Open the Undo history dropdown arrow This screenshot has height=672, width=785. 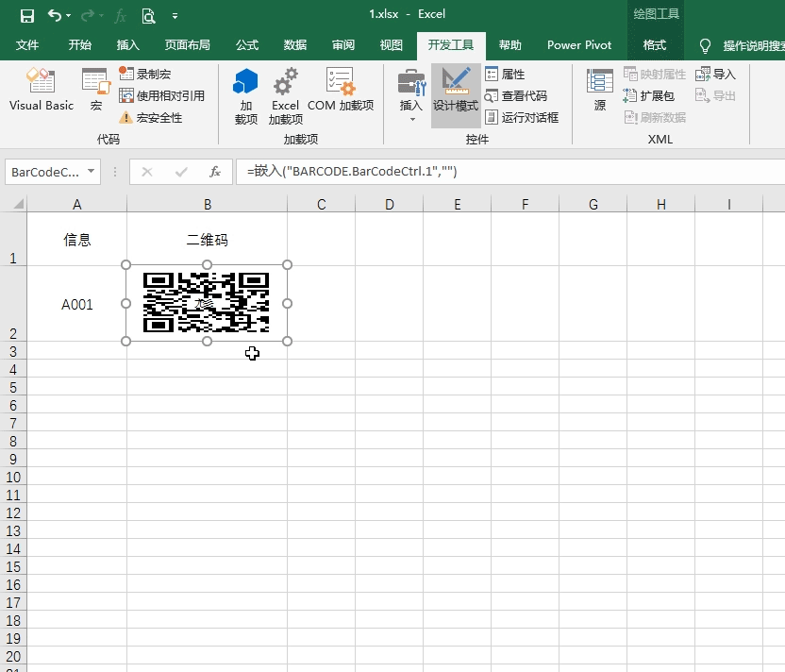pyautogui.click(x=69, y=15)
